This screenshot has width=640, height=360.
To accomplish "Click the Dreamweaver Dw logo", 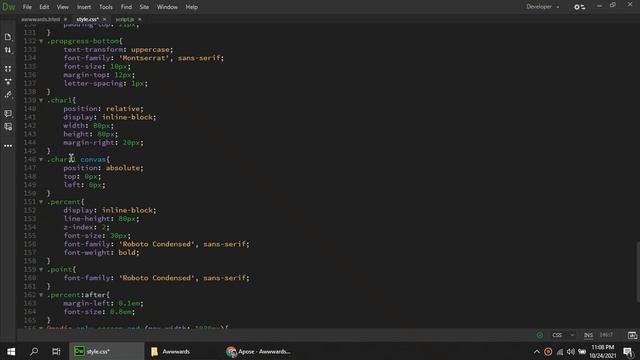I will pyautogui.click(x=9, y=7).
